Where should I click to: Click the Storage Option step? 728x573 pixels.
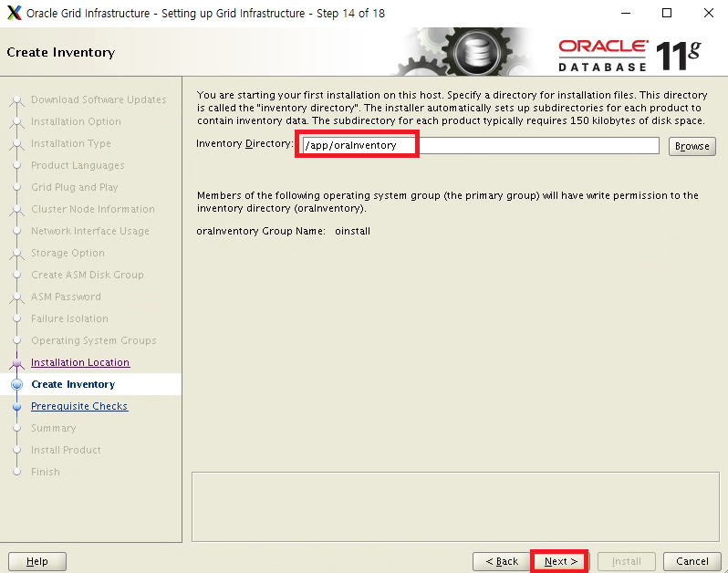click(68, 253)
